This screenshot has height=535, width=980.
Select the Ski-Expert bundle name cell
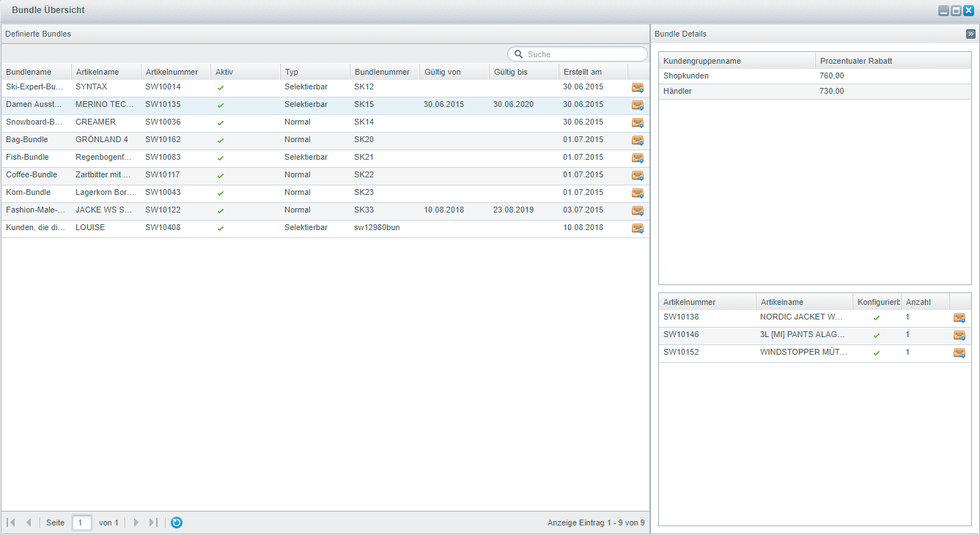click(36, 86)
